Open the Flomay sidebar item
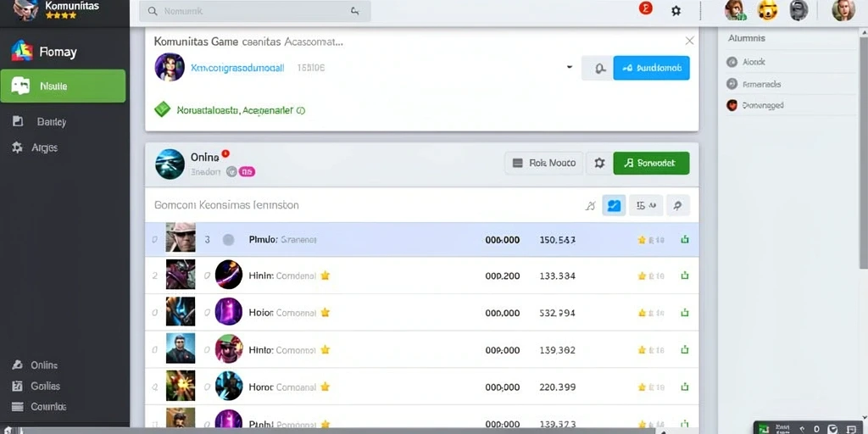This screenshot has height=434, width=868. [44, 52]
